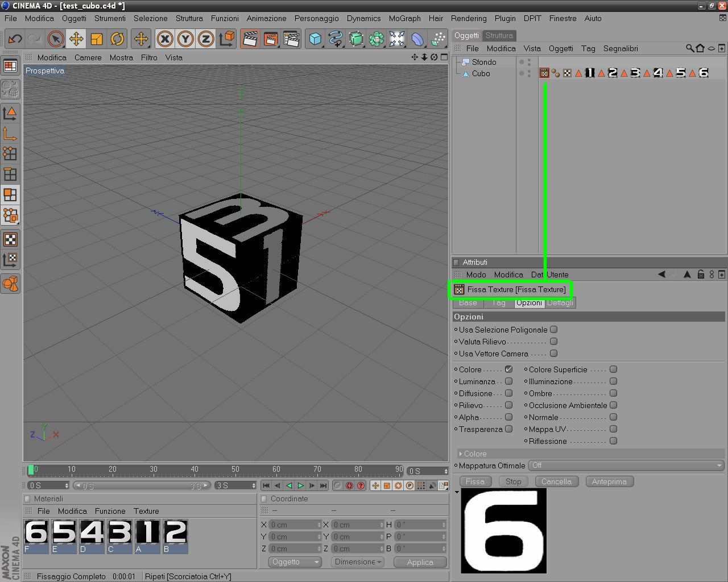The height and width of the screenshot is (582, 728).
Task: Select the Scale tool
Action: [x=97, y=39]
